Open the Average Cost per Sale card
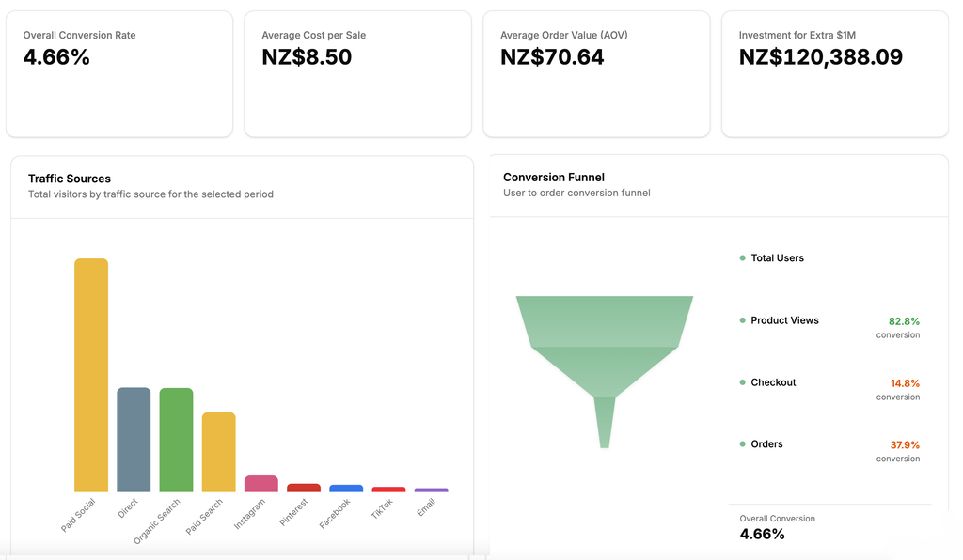This screenshot has height=560, width=963. point(357,73)
